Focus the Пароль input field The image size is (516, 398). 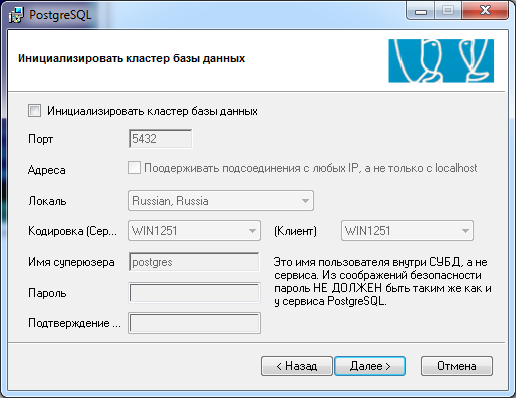coord(194,293)
